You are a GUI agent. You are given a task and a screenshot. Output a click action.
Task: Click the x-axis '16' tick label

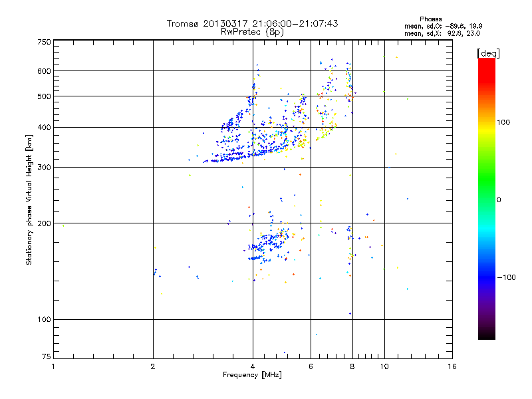(452, 366)
